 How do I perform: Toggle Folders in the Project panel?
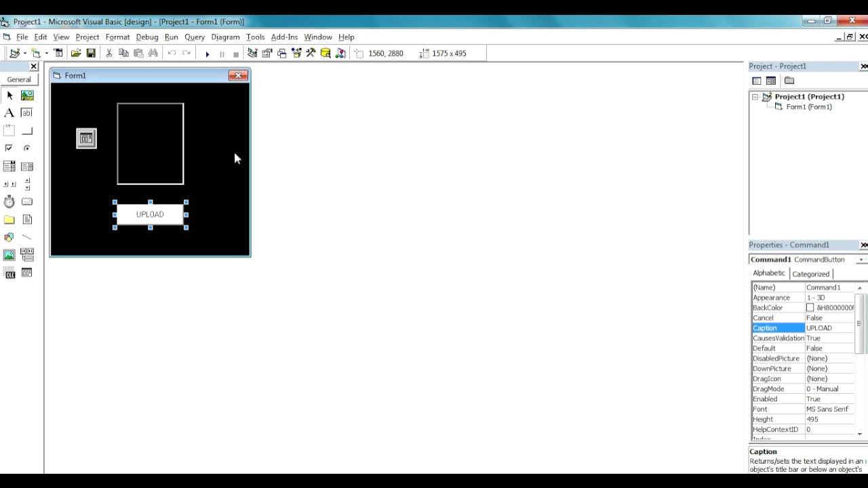(789, 81)
